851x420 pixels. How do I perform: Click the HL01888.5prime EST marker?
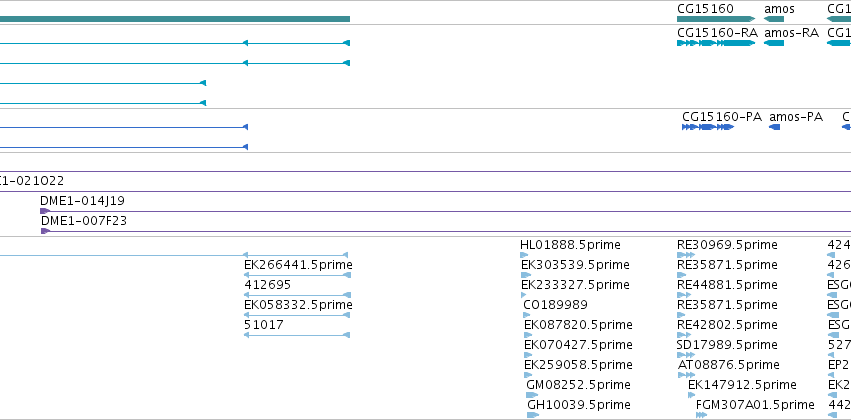point(524,255)
